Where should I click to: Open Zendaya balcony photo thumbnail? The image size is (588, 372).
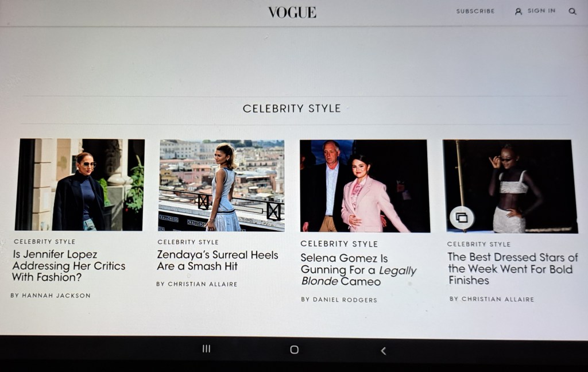point(221,185)
